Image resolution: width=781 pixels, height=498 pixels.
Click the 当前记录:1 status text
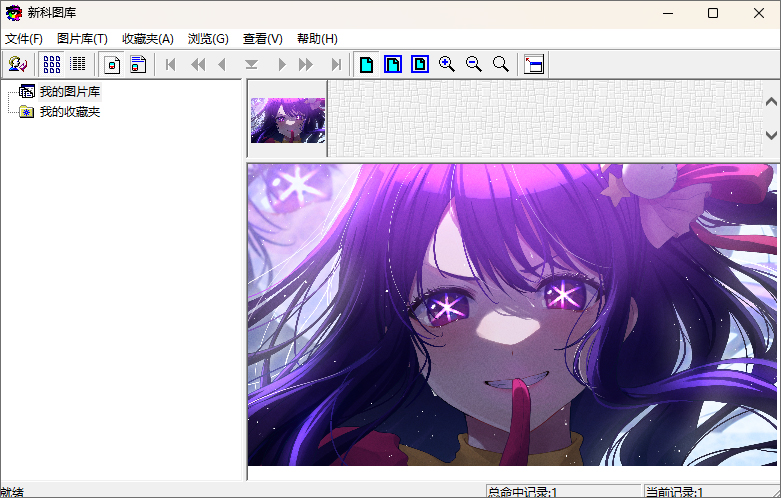tap(674, 493)
